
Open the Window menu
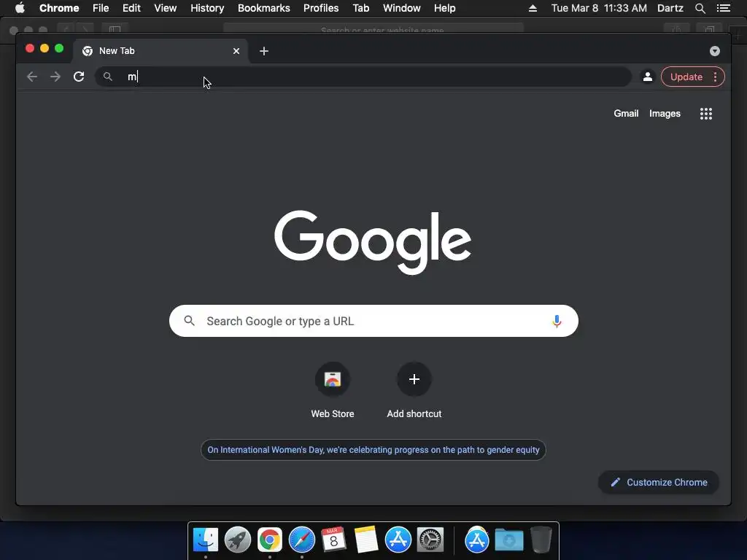[402, 8]
